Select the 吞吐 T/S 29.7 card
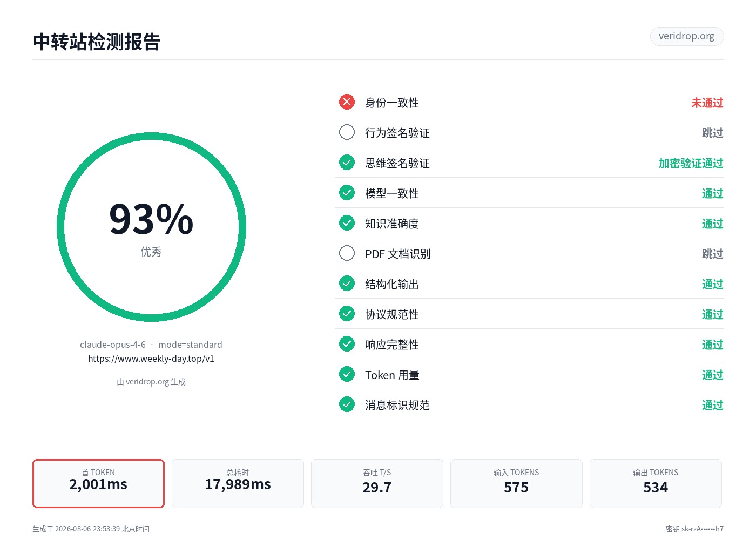This screenshot has width=756, height=540. [x=377, y=483]
